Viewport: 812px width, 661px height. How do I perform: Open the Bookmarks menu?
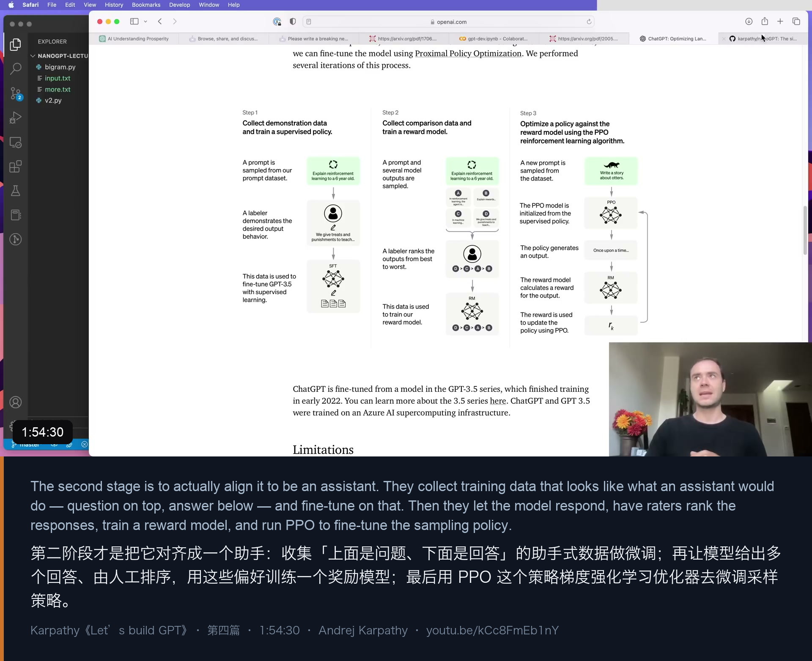pos(146,5)
